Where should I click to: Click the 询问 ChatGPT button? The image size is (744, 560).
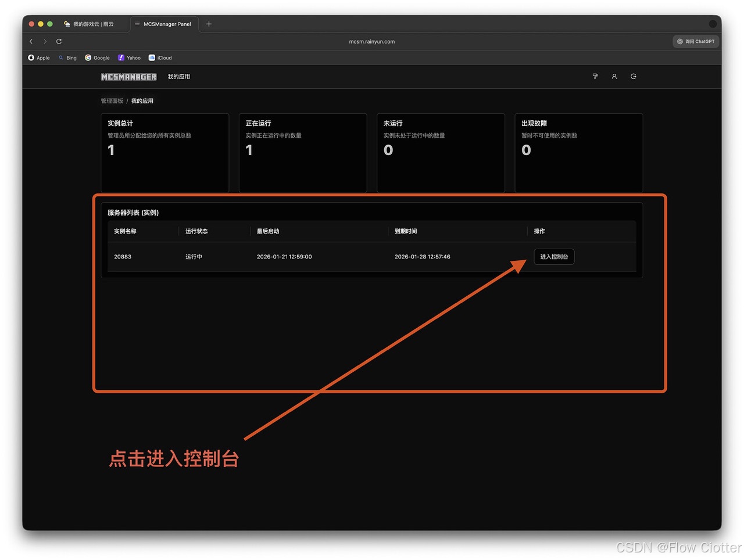pyautogui.click(x=696, y=41)
